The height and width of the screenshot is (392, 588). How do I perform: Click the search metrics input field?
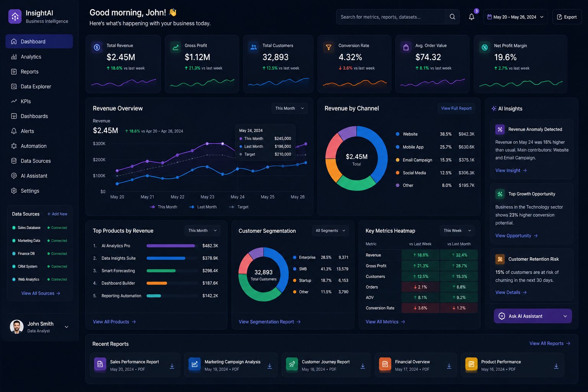click(x=390, y=17)
